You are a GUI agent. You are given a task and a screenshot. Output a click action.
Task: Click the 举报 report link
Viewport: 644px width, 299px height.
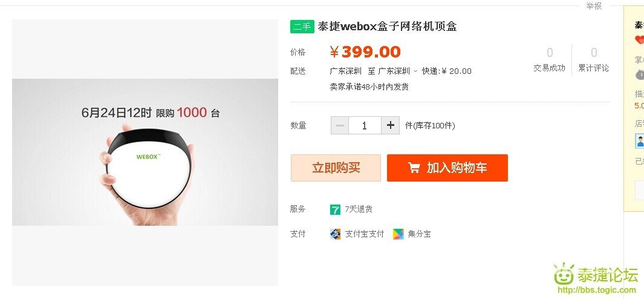pyautogui.click(x=594, y=6)
